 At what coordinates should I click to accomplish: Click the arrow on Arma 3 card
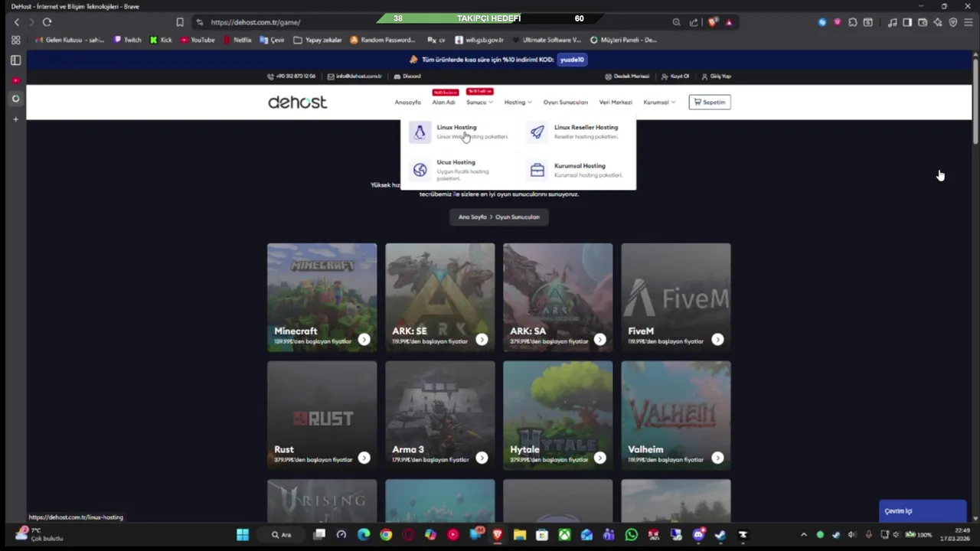pos(482,458)
